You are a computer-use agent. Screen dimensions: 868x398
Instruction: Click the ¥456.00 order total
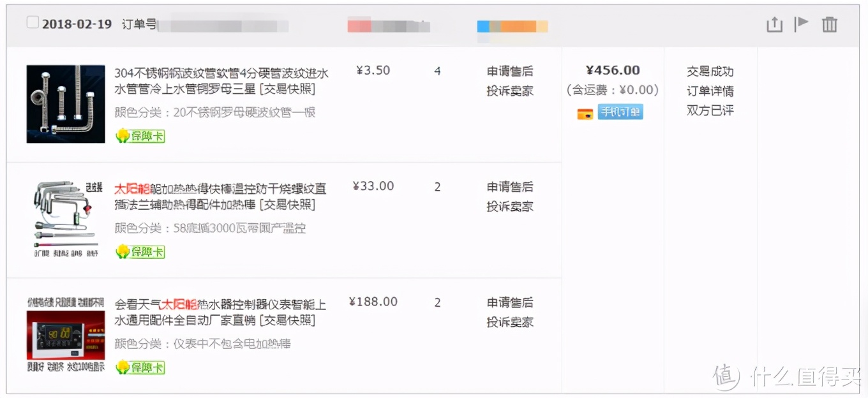pos(613,70)
